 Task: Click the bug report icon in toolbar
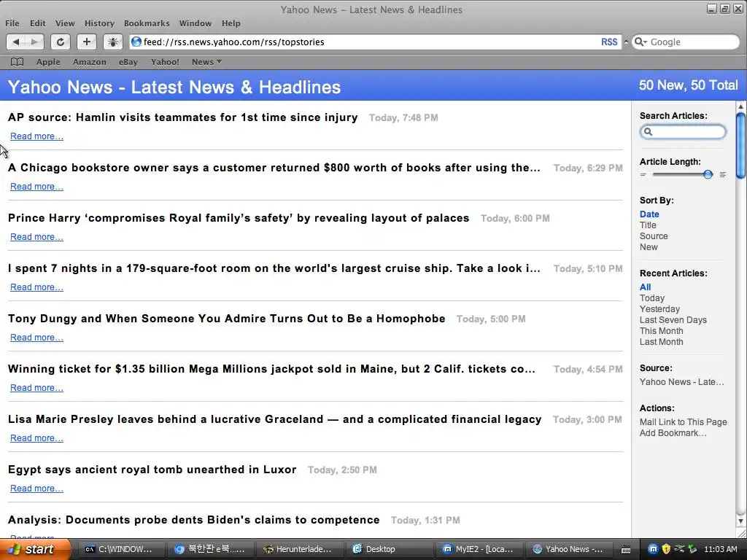pos(113,42)
